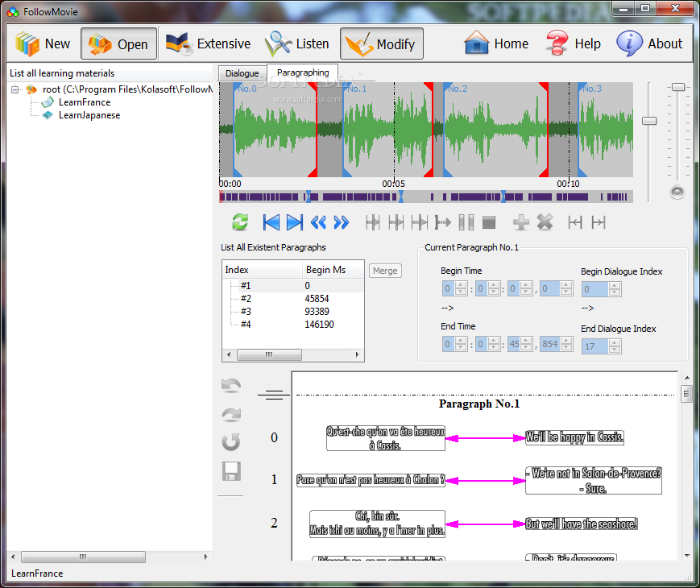Open the About dialog
The height and width of the screenshot is (588, 700).
click(649, 43)
